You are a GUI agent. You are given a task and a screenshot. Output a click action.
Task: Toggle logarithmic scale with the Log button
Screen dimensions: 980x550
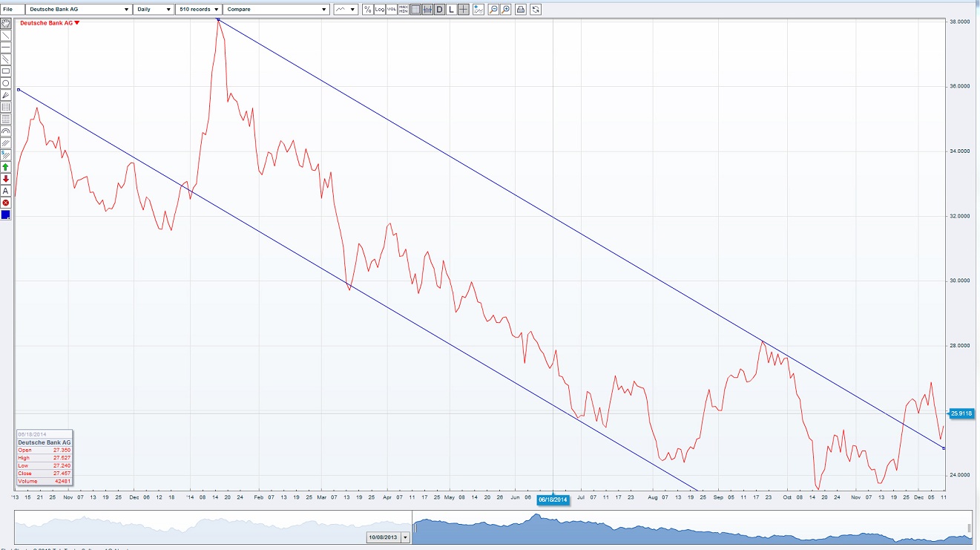380,9
